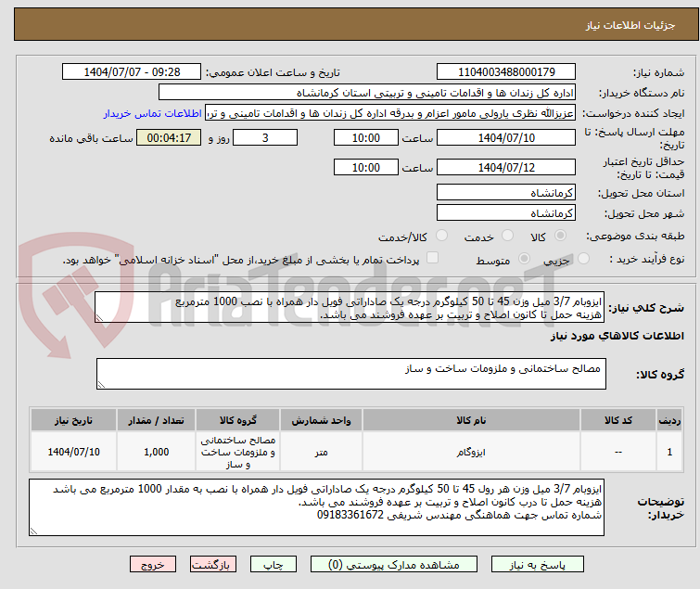Click the تعداد / مقدار column header
Image resolution: width=700 pixels, height=589 pixels.
tap(157, 420)
